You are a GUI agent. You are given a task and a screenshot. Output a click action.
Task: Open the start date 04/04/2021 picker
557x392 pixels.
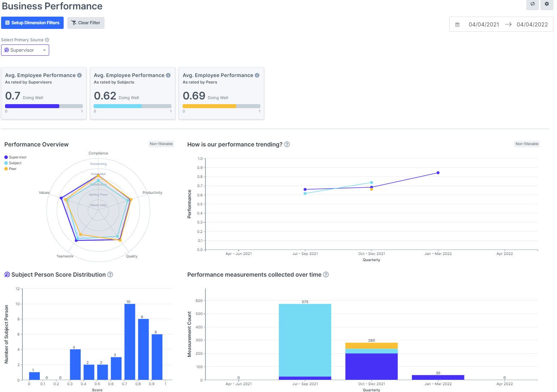pos(484,24)
